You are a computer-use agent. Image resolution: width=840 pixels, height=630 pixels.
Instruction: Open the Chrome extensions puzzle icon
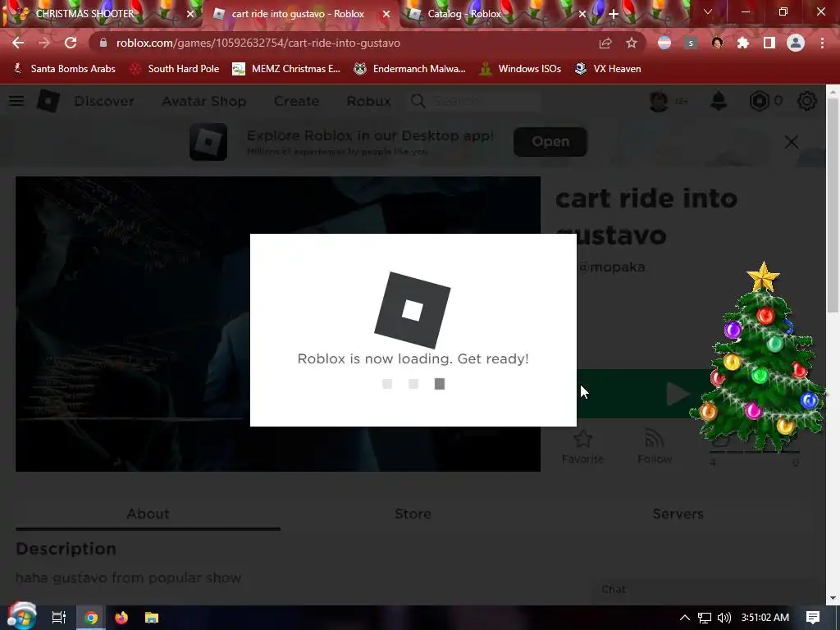[x=743, y=43]
